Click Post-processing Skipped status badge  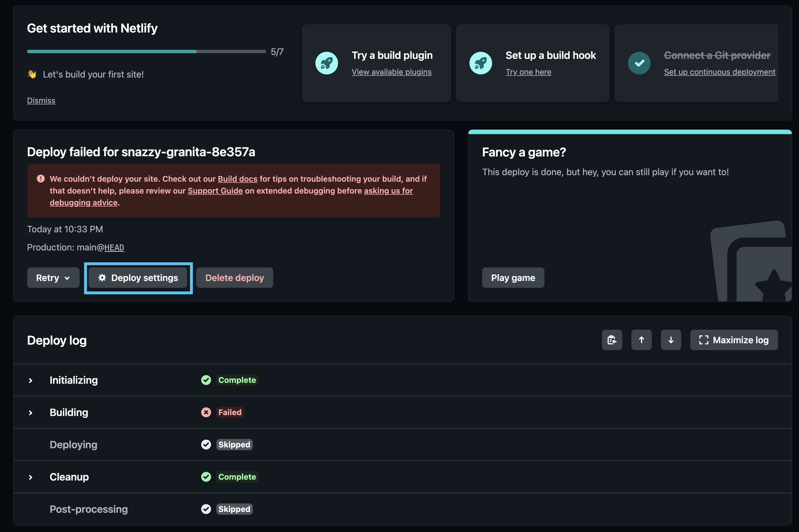coord(234,509)
